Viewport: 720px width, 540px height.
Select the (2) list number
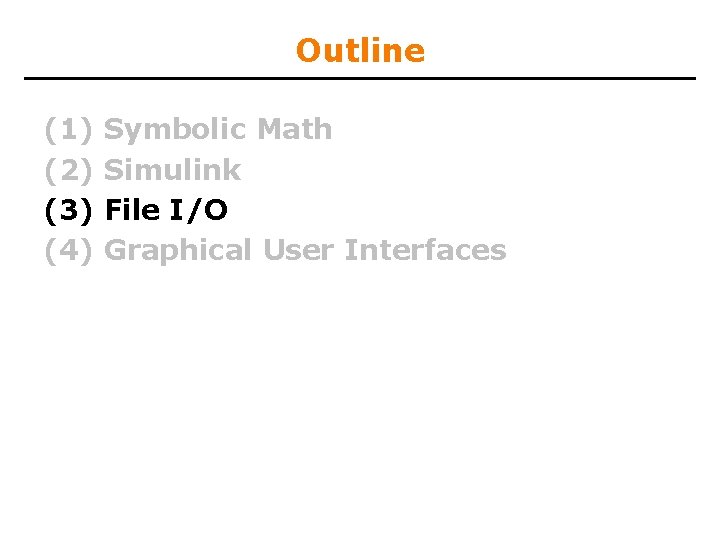68,170
